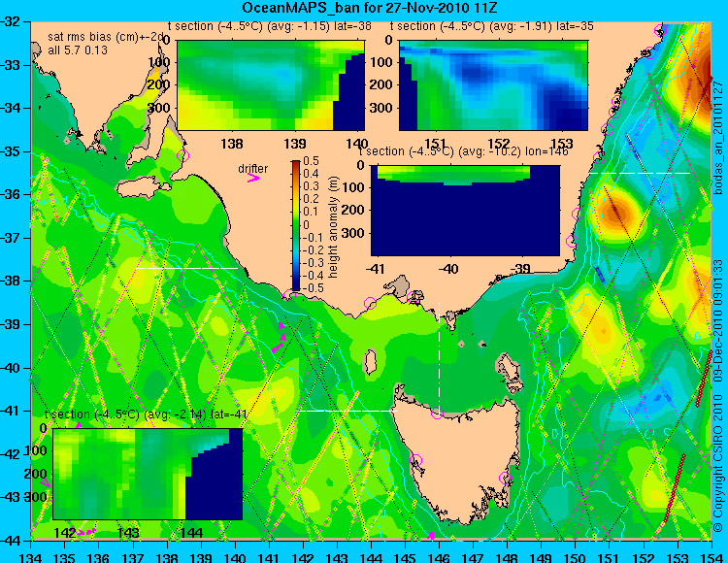
Task: Select the magenta drifter arrow under the drifter label
Action: (x=253, y=178)
